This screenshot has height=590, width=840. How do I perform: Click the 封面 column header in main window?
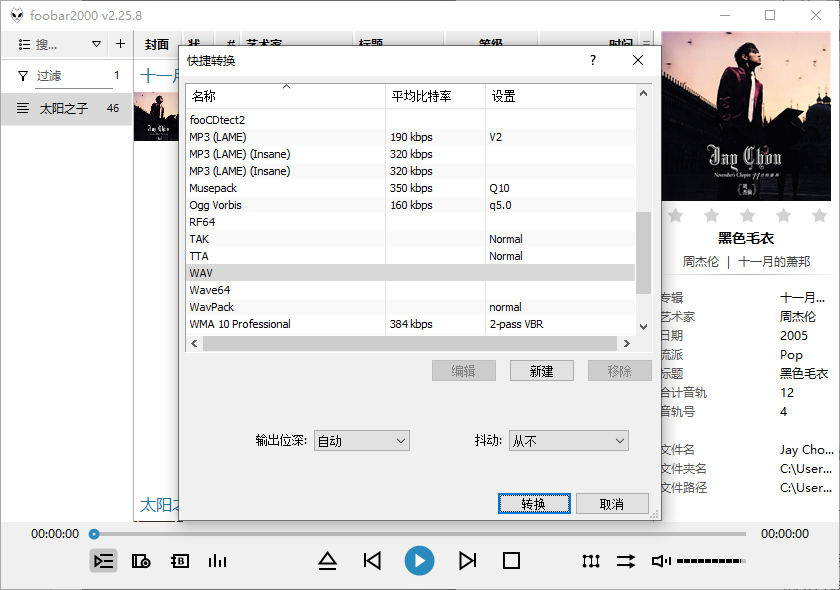click(156, 44)
